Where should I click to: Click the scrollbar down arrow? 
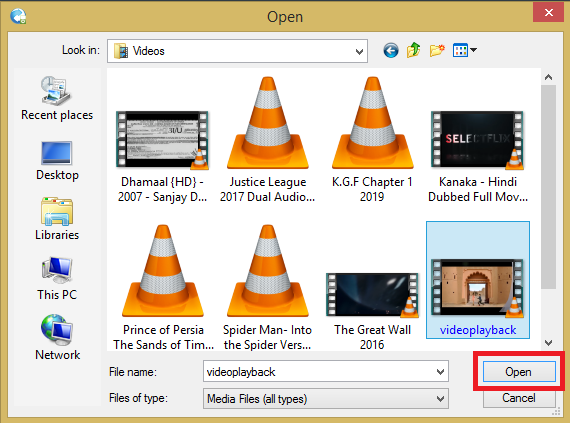point(548,342)
